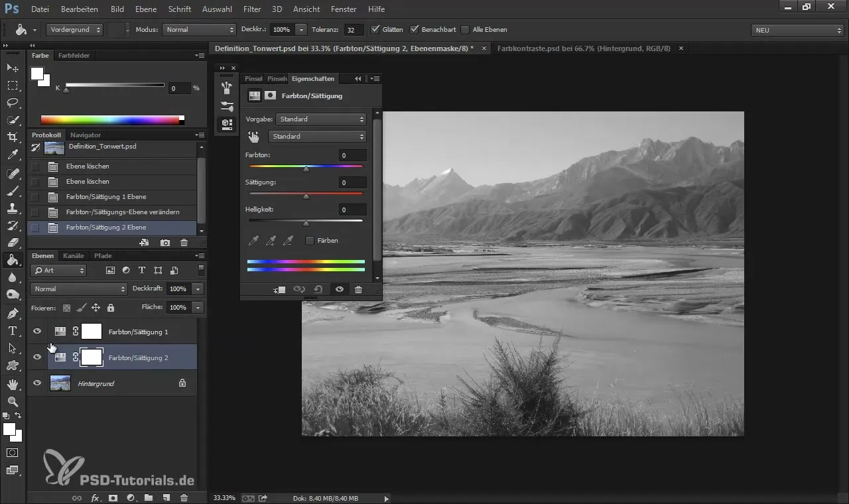849x504 pixels.
Task: Select the Hand tool
Action: [13, 384]
